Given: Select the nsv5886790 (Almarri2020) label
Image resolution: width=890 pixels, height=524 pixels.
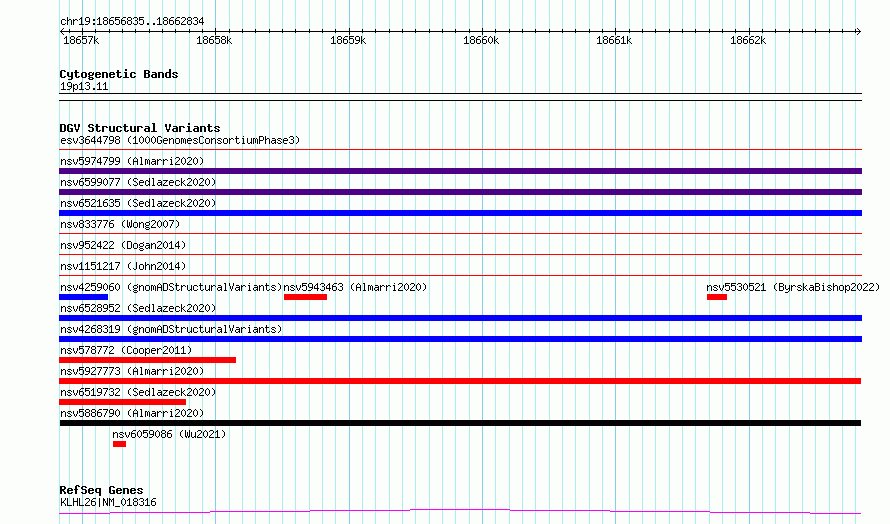Looking at the screenshot, I should 132,413.
